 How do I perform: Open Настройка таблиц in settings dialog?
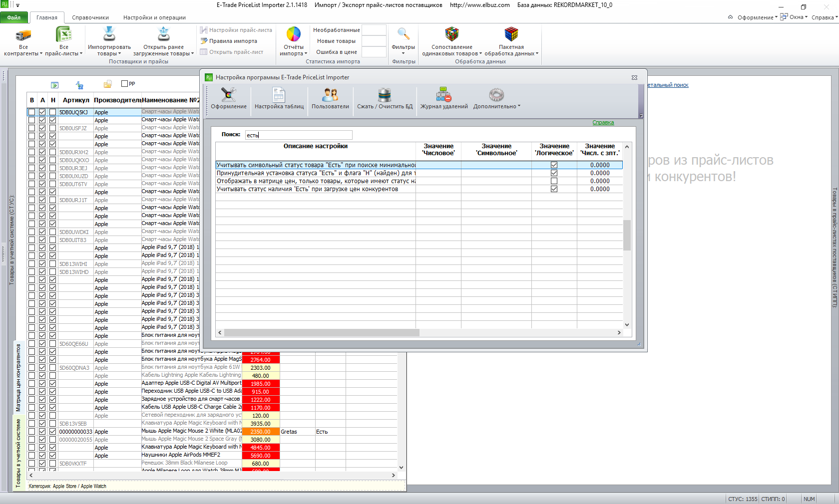pos(279,98)
